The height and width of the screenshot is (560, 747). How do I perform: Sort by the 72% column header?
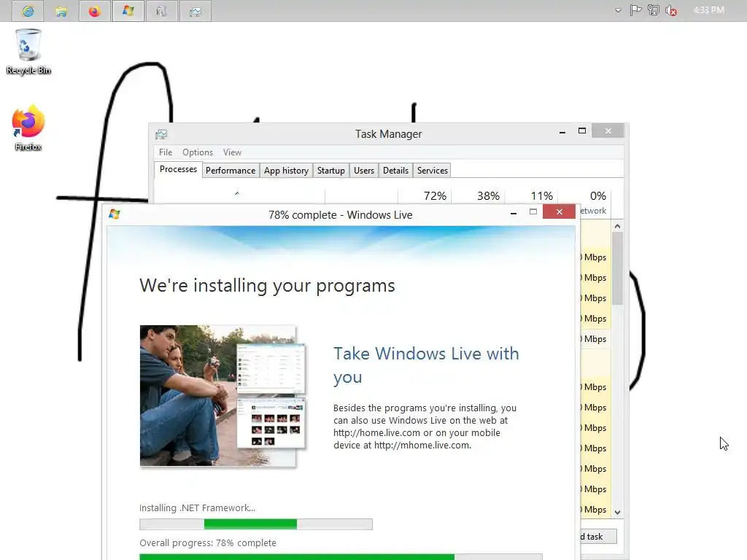click(425, 196)
